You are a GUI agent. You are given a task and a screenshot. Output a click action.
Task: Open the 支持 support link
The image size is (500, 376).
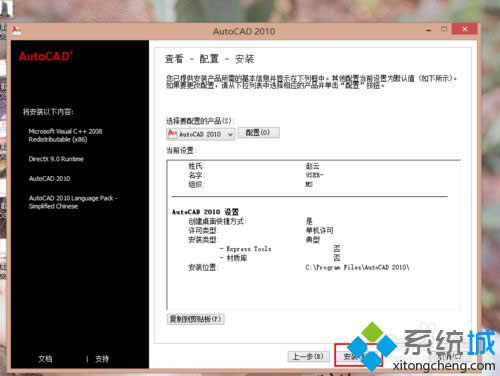[x=102, y=359]
